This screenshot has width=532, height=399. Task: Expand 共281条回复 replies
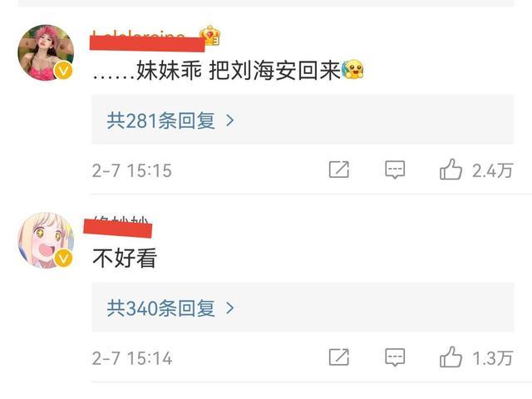point(303,120)
